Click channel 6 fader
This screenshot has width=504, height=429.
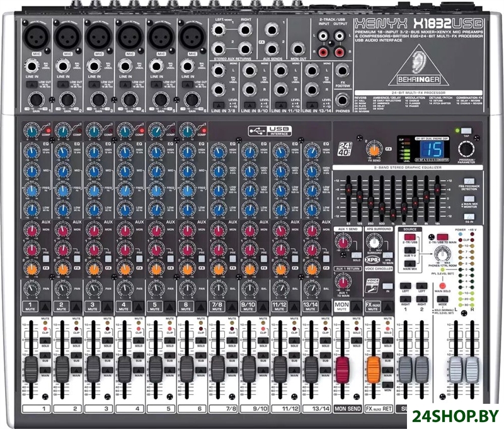click(x=187, y=369)
